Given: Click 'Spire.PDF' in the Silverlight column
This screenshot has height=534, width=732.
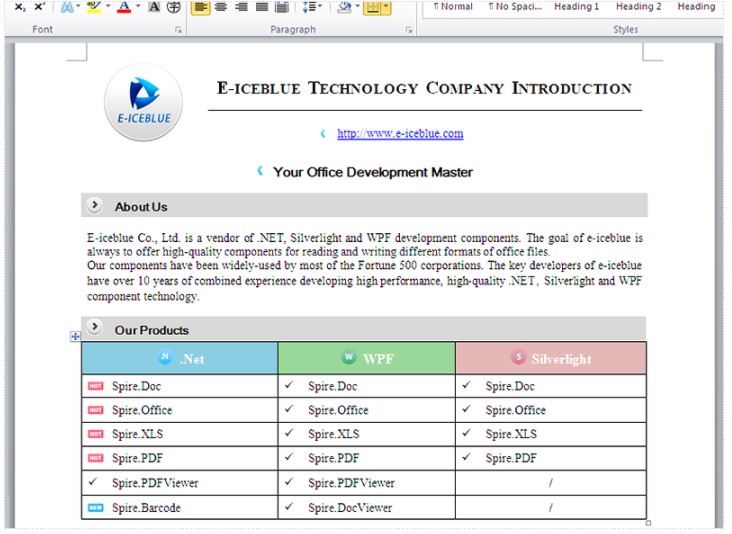Looking at the screenshot, I should tap(511, 458).
